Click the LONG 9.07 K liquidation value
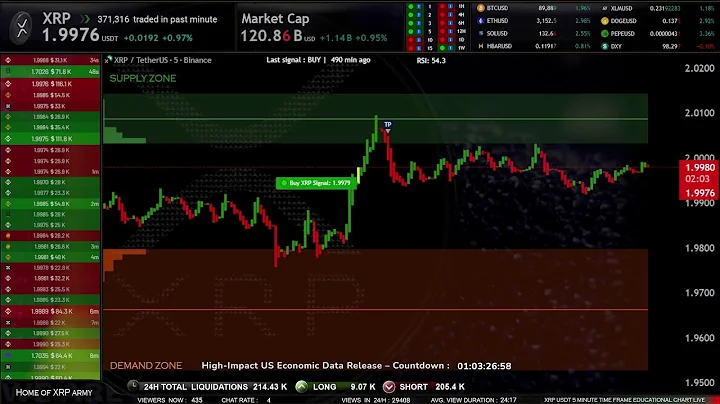Image resolution: width=720 pixels, height=404 pixels. [x=363, y=387]
